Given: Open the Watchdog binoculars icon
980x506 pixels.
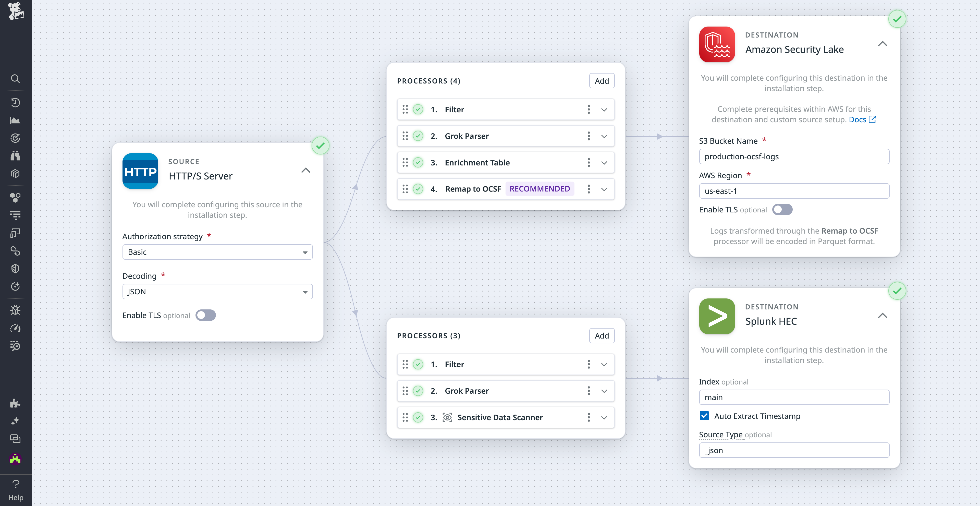Looking at the screenshot, I should point(15,156).
